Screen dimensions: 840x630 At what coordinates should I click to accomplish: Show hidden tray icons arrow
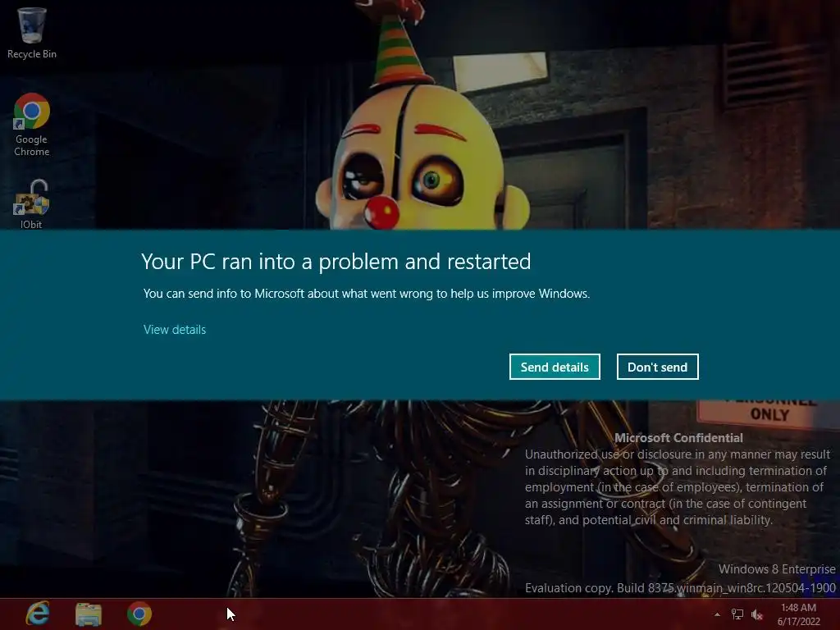[x=717, y=614]
